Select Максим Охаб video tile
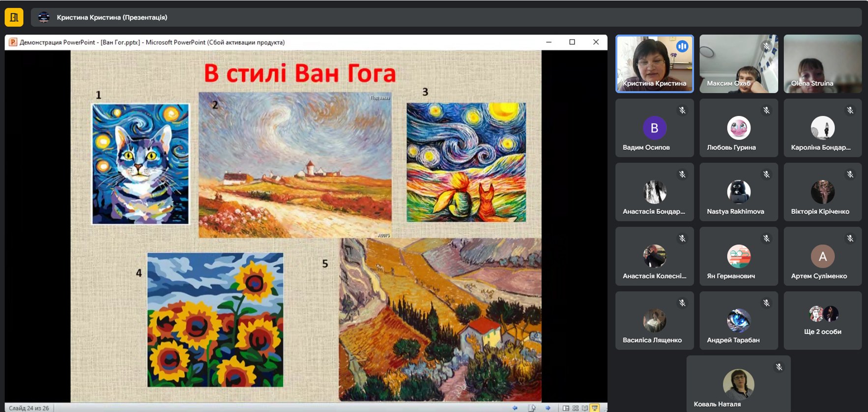 738,63
